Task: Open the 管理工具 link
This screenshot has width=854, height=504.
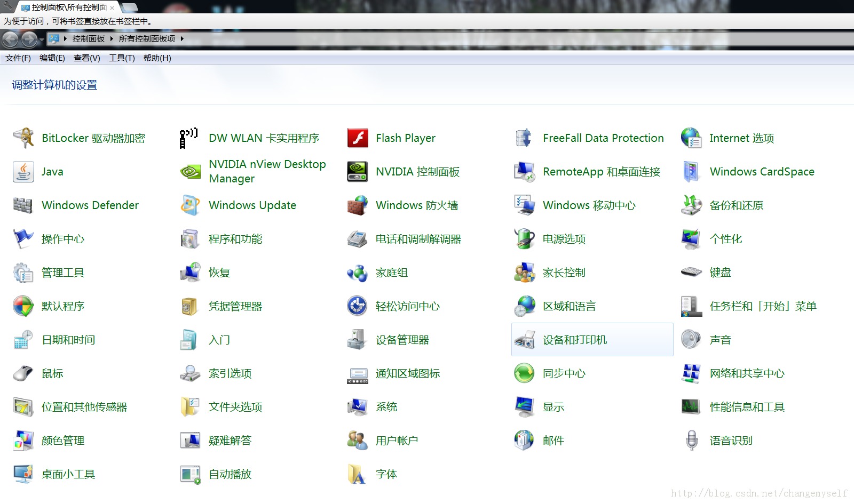Action: click(63, 273)
